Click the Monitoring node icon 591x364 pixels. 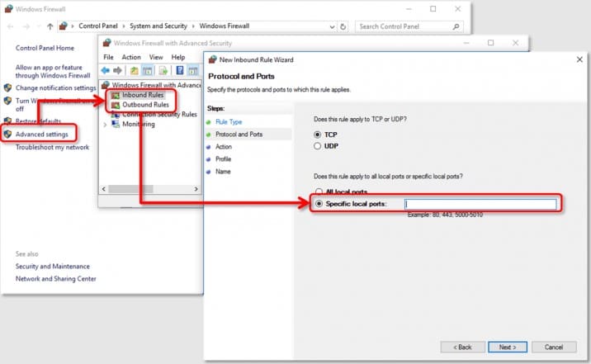[x=116, y=124]
